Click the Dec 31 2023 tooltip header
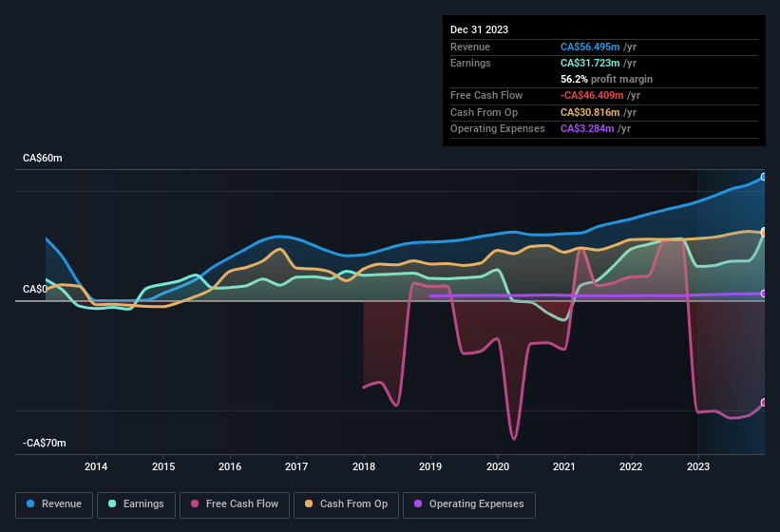This screenshot has width=780, height=532. pyautogui.click(x=479, y=29)
